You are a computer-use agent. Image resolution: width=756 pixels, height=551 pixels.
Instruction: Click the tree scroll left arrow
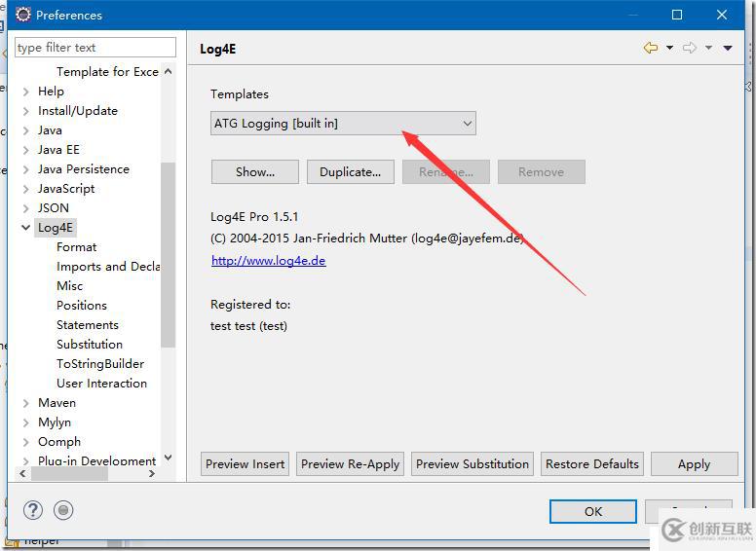point(22,473)
